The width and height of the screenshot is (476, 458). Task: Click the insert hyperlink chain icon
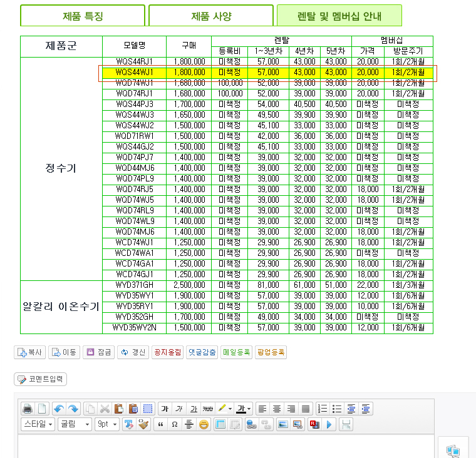251,425
